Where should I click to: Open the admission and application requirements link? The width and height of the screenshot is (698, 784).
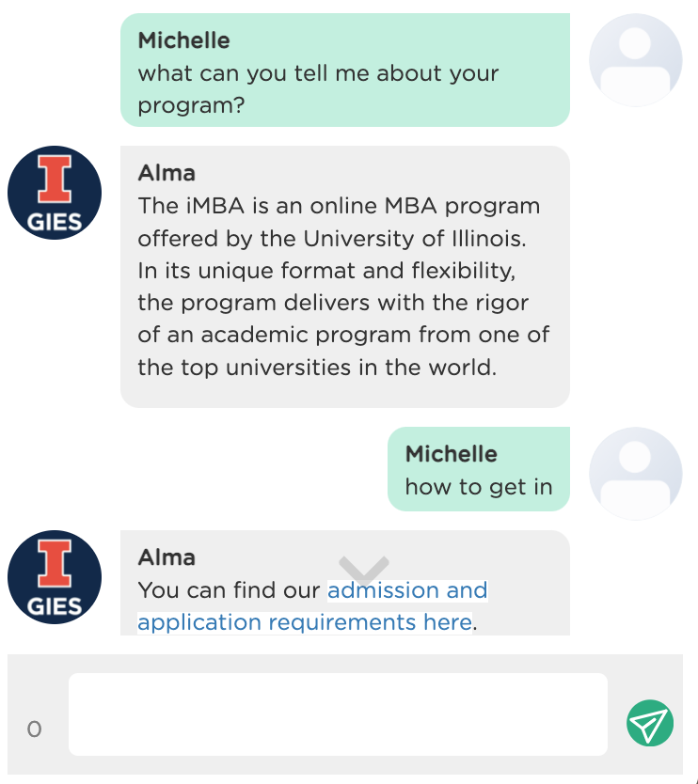[x=312, y=606]
